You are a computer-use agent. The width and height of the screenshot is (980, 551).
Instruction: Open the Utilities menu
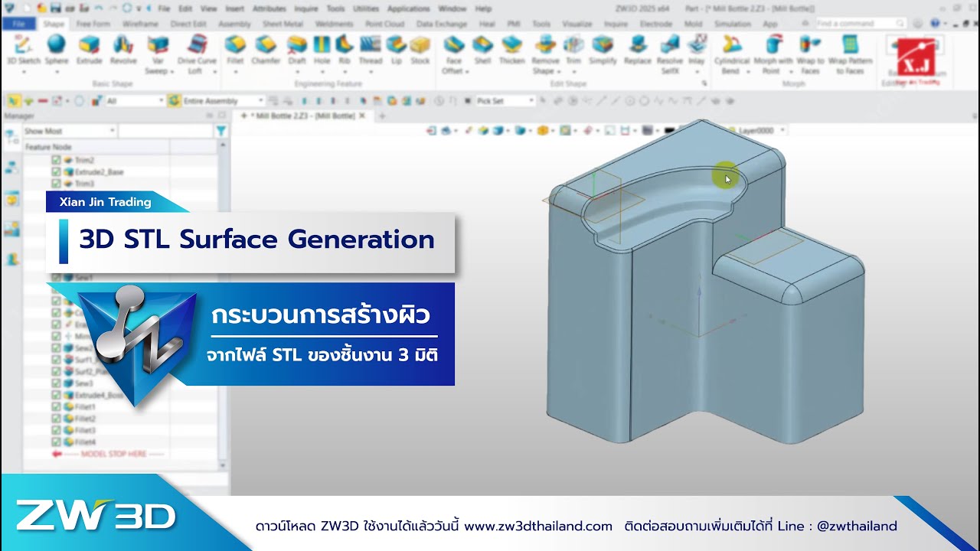pos(367,8)
